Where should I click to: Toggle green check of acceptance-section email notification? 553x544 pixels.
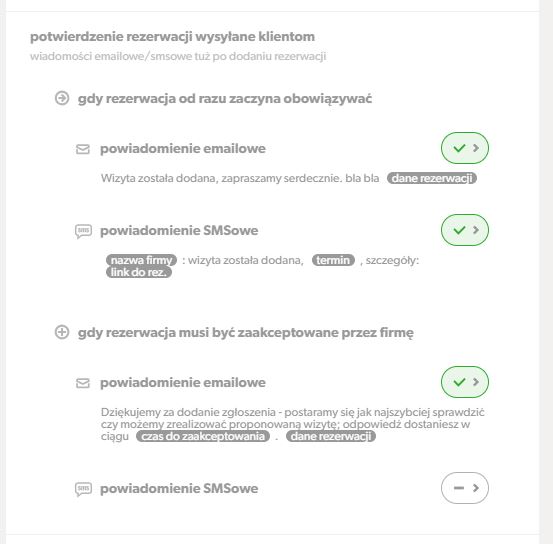(459, 382)
